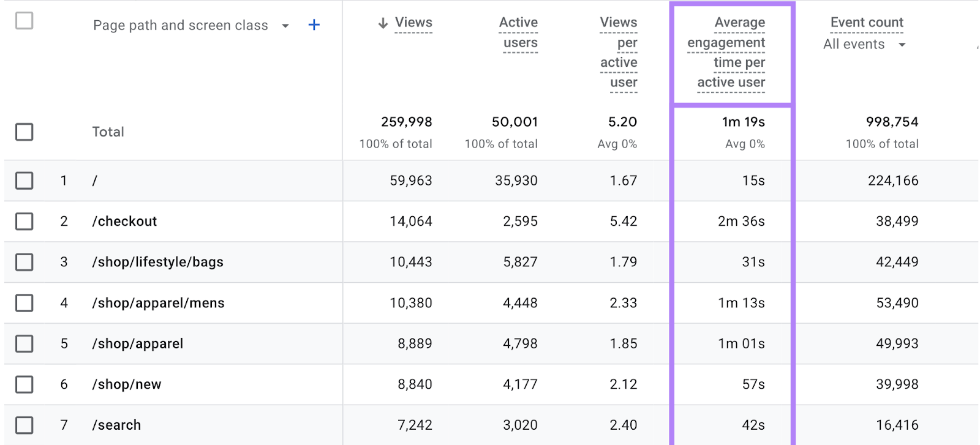Image resolution: width=980 pixels, height=445 pixels.
Task: Select the checkbox for /checkout row
Action: (x=24, y=222)
